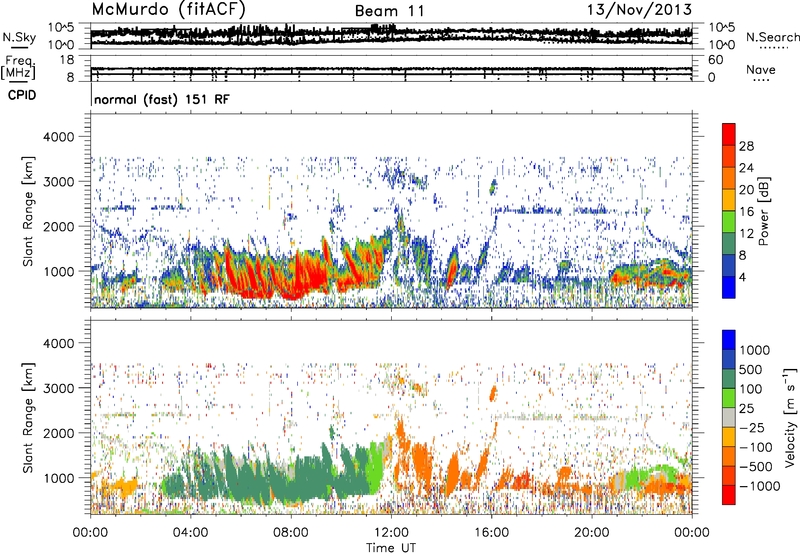Click the "Nave" legend label

[760, 69]
